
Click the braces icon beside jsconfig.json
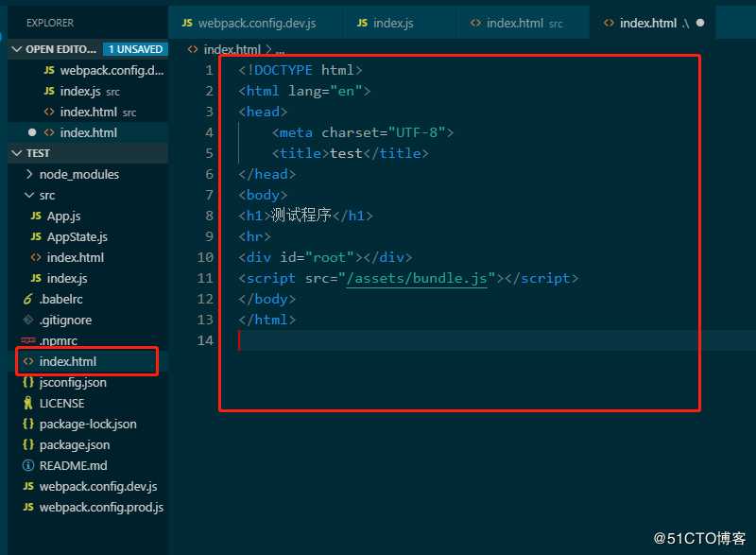[x=28, y=382]
